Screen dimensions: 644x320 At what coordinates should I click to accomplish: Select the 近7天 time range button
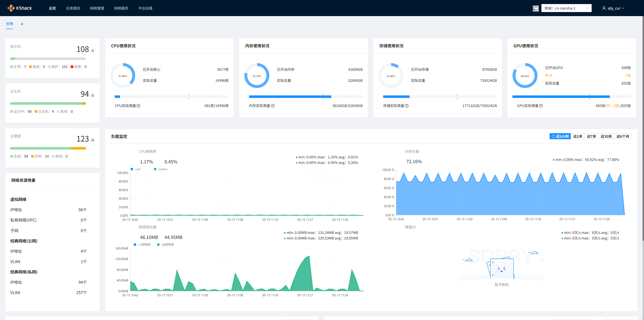(x=591, y=136)
